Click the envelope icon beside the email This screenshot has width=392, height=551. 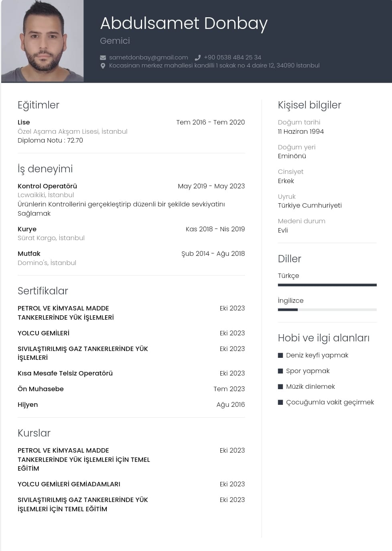(x=103, y=57)
